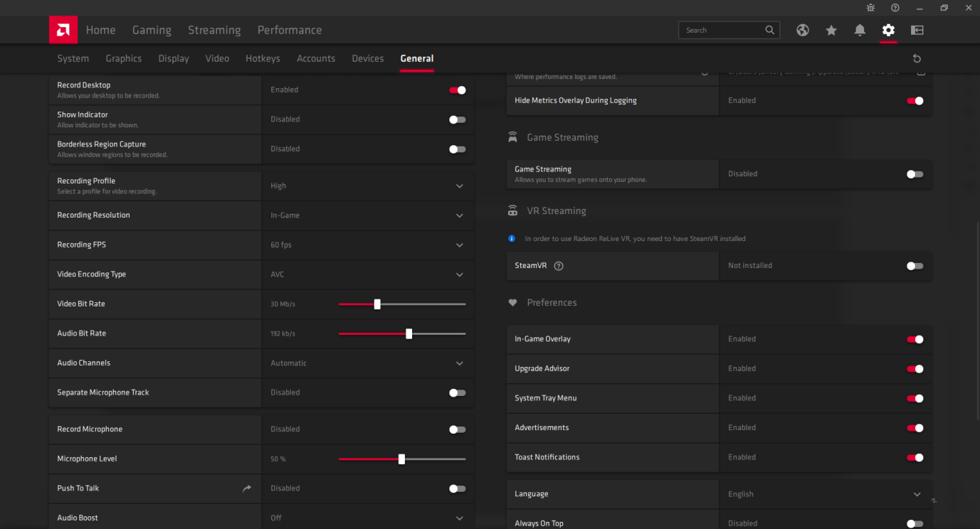Image resolution: width=980 pixels, height=529 pixels.
Task: Switch to Display settings tab
Action: pyautogui.click(x=174, y=58)
